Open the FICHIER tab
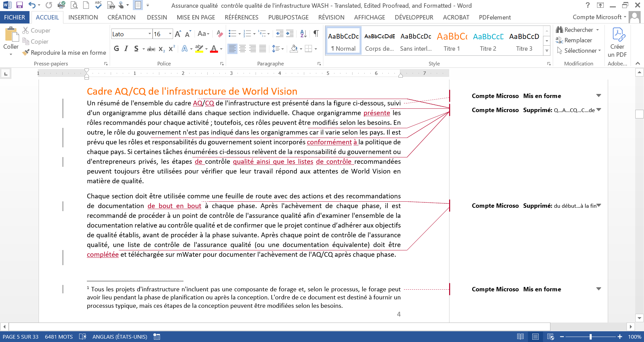Image resolution: width=644 pixels, height=342 pixels. [x=14, y=17]
